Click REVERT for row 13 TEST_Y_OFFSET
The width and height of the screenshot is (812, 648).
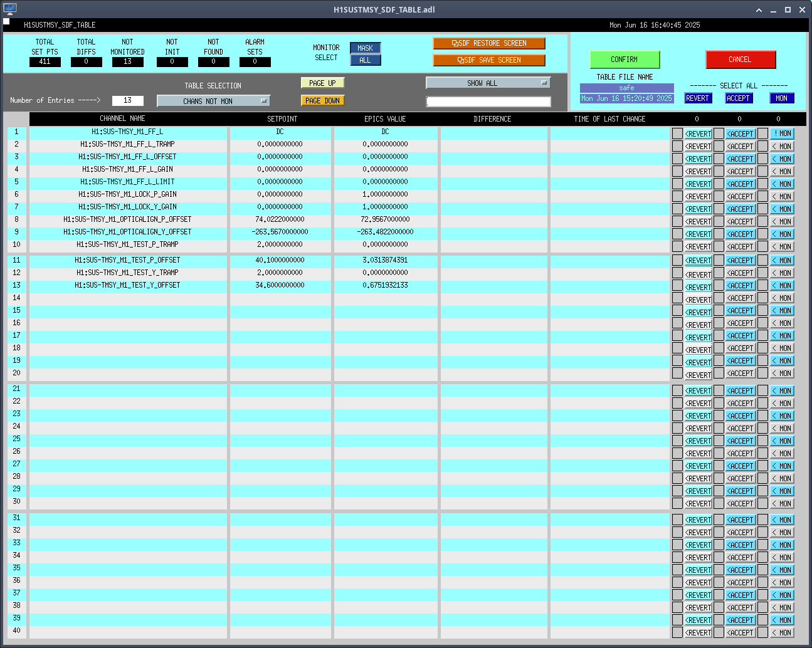pos(698,287)
